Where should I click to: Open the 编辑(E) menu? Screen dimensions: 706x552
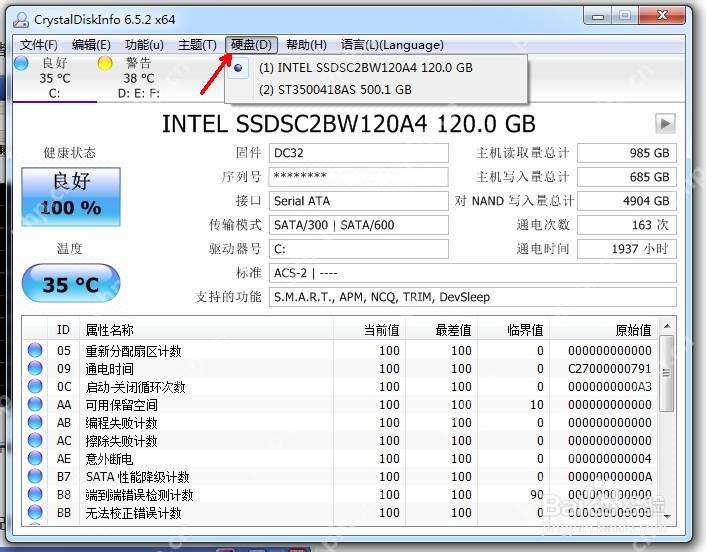(91, 45)
